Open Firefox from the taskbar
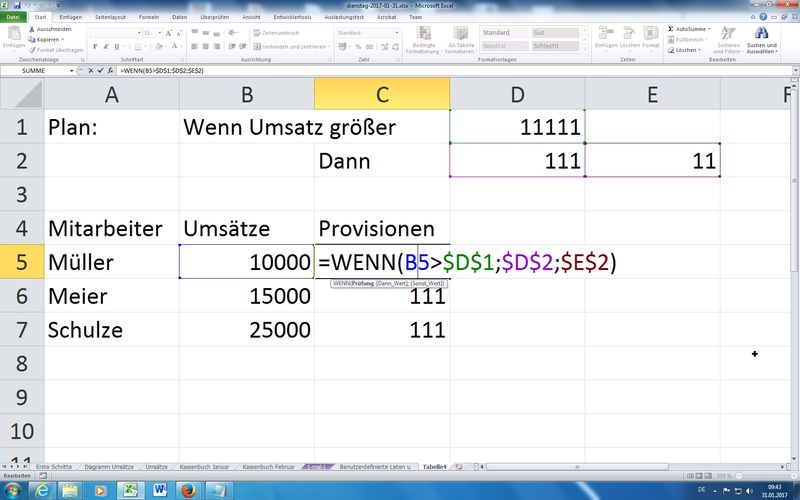Screen dimensions: 800x500 tap(189, 491)
